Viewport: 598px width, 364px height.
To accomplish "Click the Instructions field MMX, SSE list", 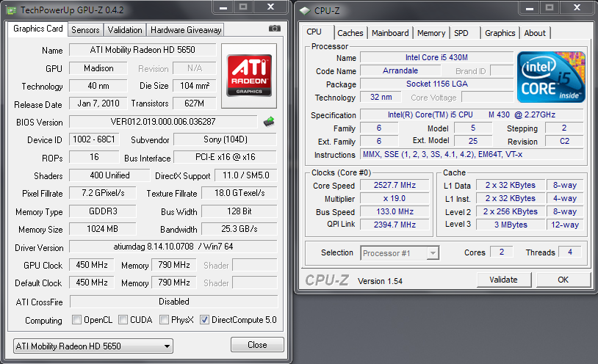I will point(472,154).
